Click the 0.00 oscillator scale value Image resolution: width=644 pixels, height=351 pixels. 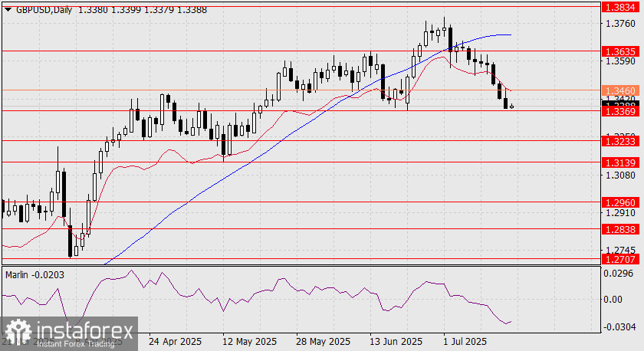tap(613, 300)
